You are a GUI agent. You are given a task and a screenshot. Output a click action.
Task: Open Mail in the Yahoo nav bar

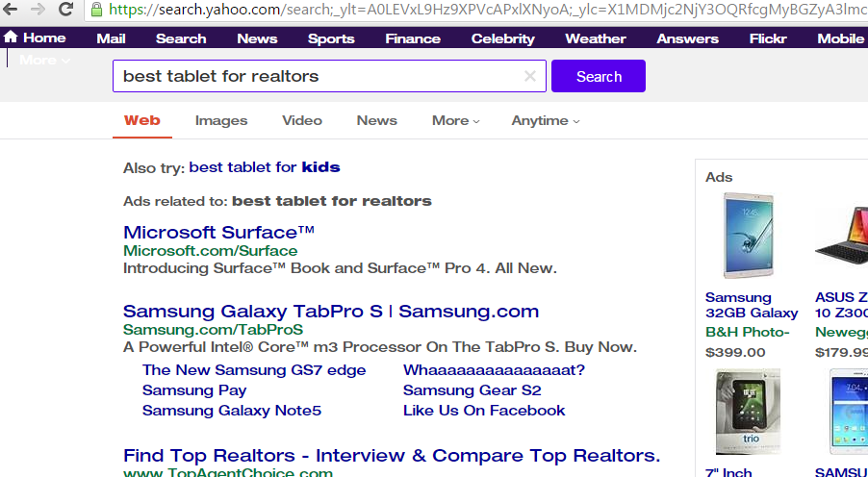click(x=111, y=38)
